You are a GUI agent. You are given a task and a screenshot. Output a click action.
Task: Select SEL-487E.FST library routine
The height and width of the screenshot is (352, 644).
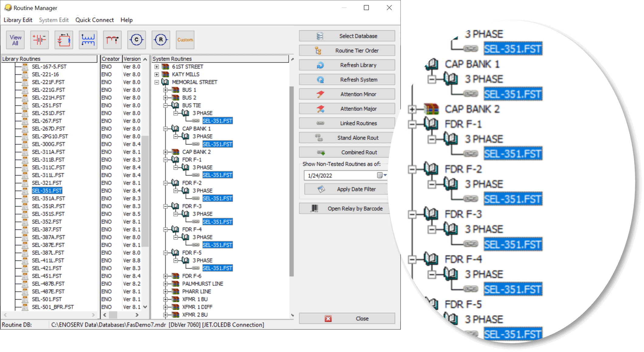click(48, 292)
